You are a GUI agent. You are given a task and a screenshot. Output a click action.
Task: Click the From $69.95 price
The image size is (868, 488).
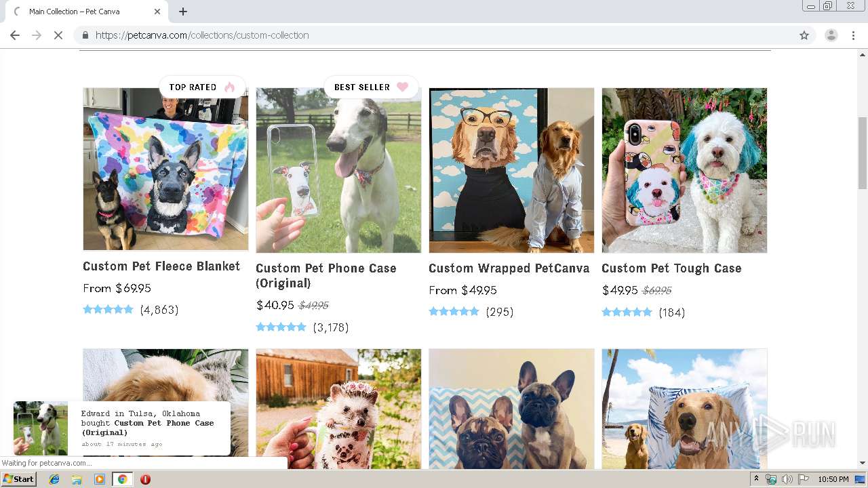point(117,288)
